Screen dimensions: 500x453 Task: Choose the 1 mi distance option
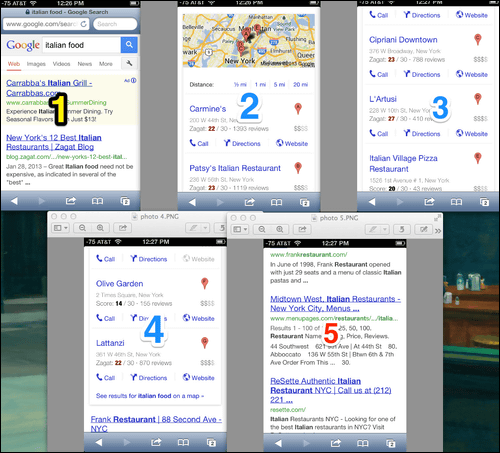tap(260, 84)
